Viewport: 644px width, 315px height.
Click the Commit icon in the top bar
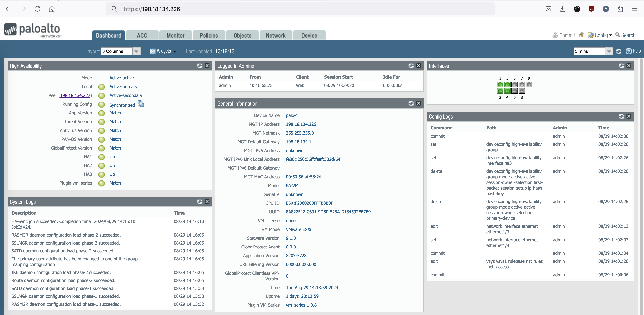(555, 35)
